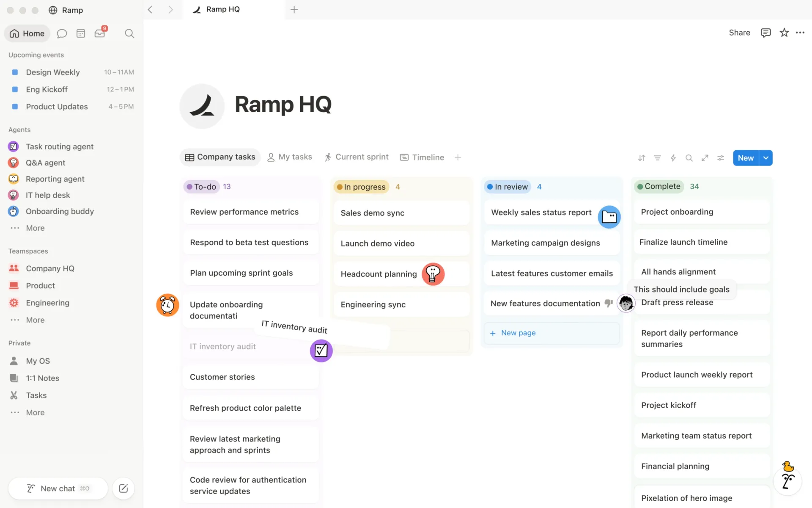Image resolution: width=812 pixels, height=508 pixels.
Task: Open a new tab with plus icon
Action: (294, 9)
